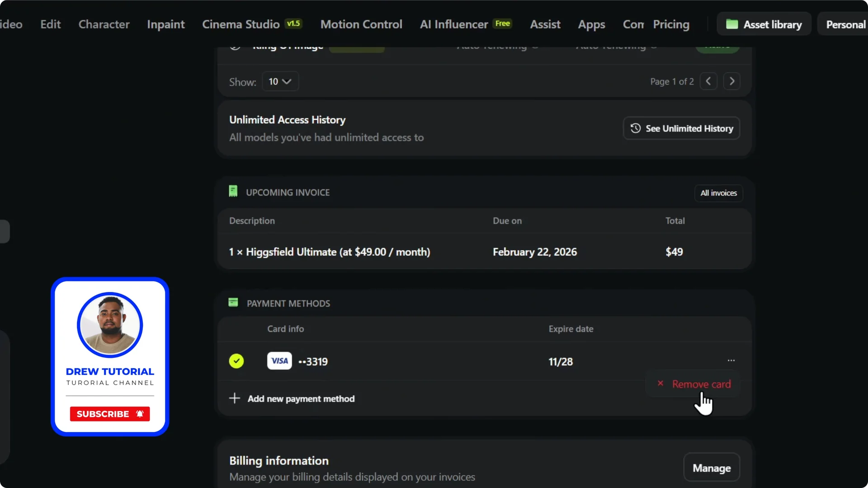Image resolution: width=868 pixels, height=488 pixels.
Task: Select the green invoice receipt icon
Action: tap(233, 191)
